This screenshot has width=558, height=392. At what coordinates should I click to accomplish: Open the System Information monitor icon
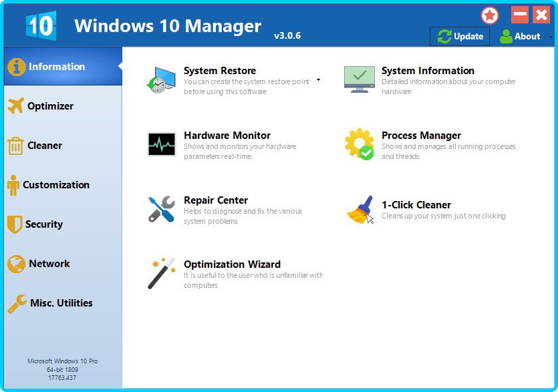coord(359,79)
